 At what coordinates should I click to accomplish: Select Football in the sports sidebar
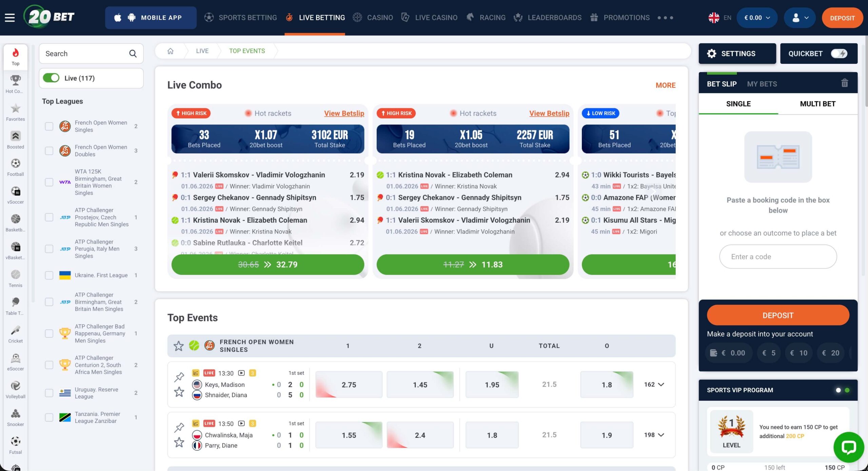point(16,167)
